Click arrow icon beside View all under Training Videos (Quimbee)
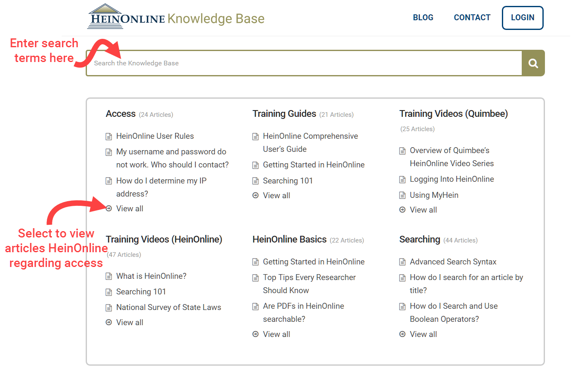This screenshot has height=372, width=588. pyautogui.click(x=402, y=210)
